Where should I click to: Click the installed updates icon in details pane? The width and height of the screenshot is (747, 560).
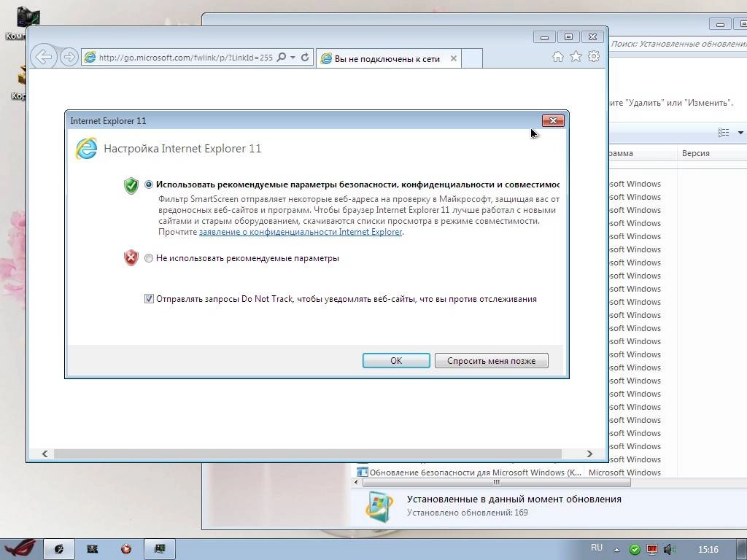379,506
